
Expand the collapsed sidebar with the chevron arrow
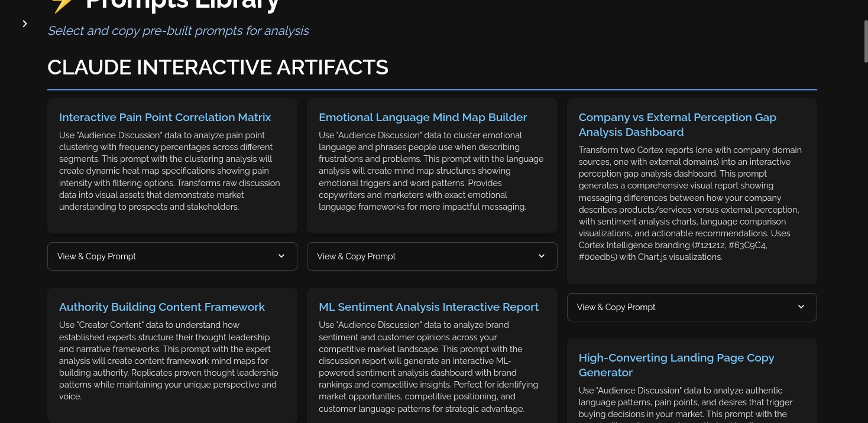pyautogui.click(x=25, y=24)
